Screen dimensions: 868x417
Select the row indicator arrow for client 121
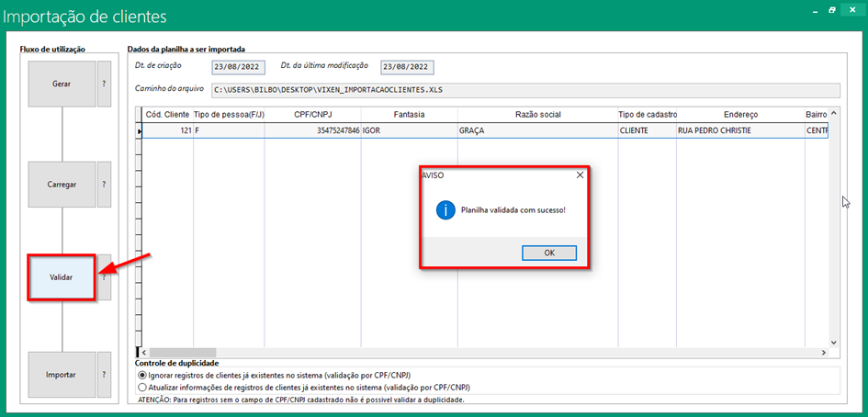tap(140, 131)
